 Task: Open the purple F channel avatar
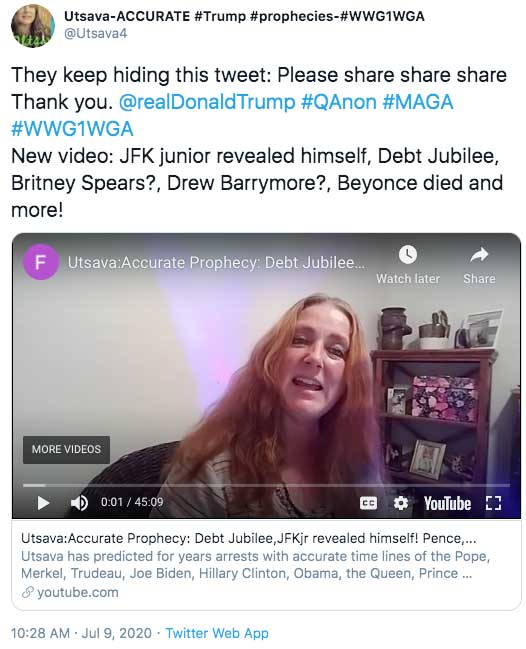click(x=41, y=262)
